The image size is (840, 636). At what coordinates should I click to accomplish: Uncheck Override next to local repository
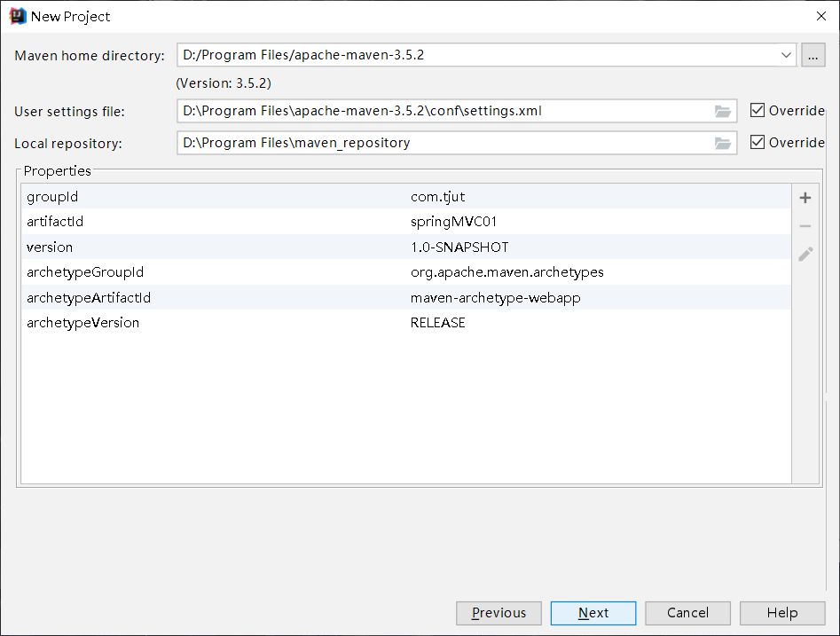click(x=758, y=143)
